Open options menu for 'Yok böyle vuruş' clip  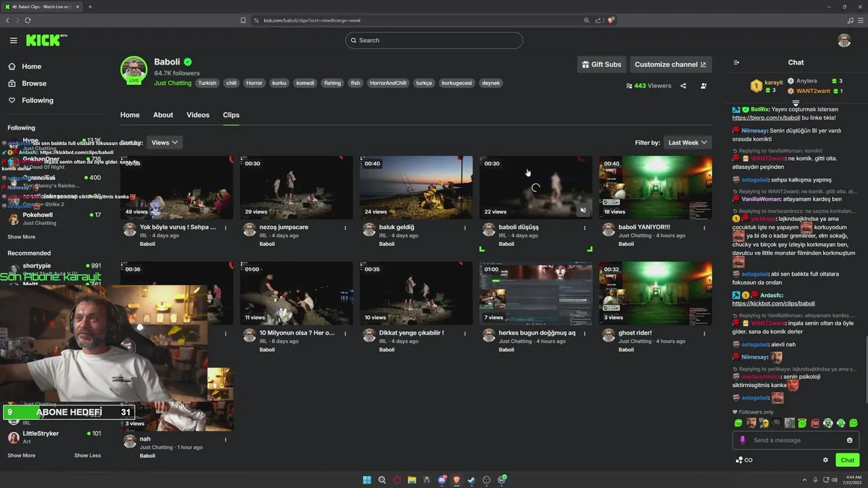tap(226, 228)
